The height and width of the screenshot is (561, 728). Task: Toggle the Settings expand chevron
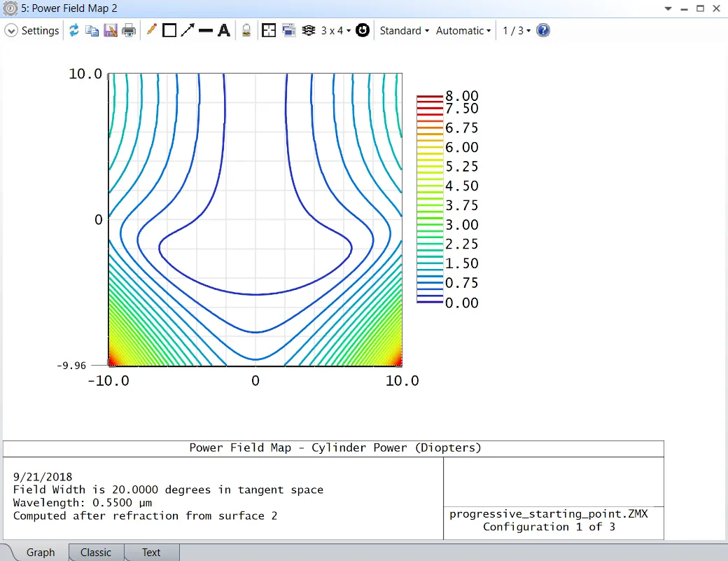tap(11, 31)
